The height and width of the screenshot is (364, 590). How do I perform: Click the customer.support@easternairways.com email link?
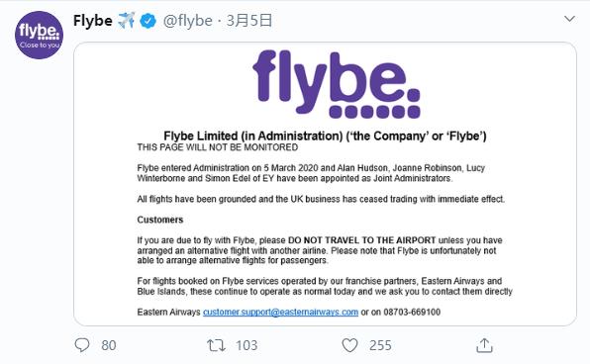[x=280, y=312]
